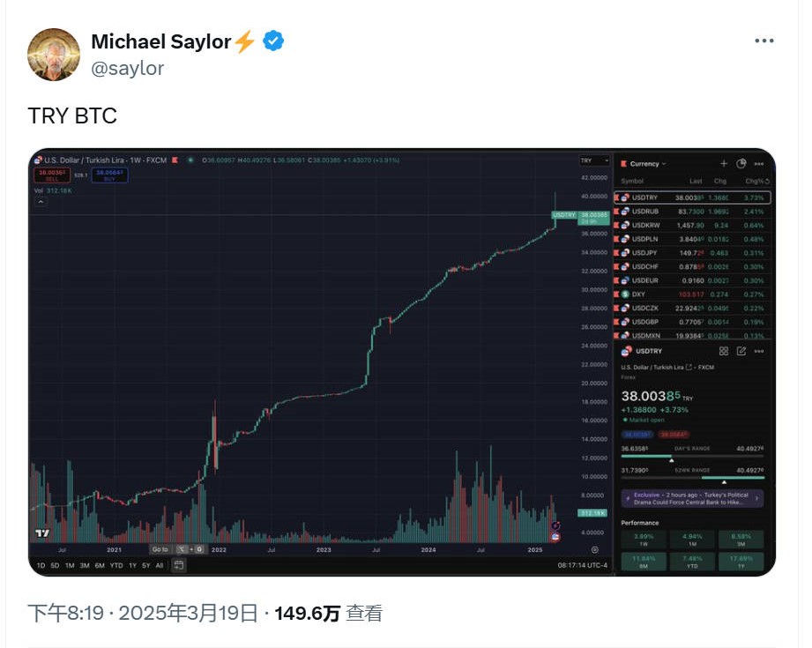Click the add symbol plus icon in watchlist

pos(724,163)
